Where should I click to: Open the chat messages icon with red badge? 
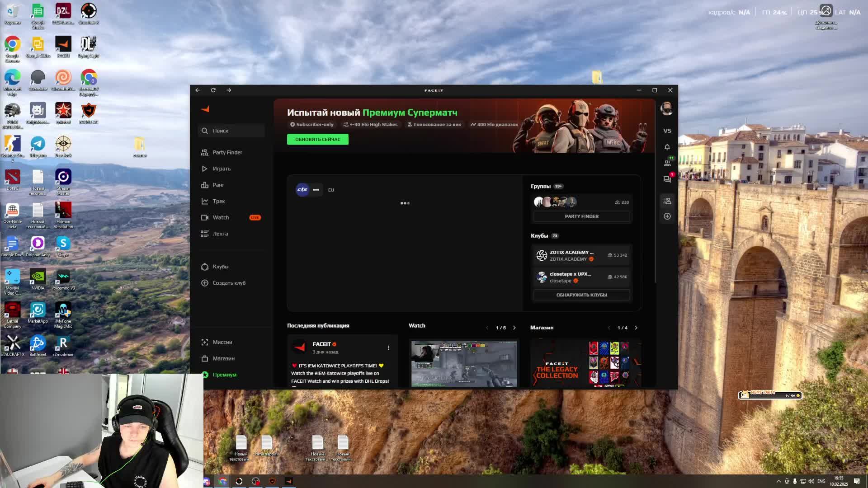coord(667,179)
